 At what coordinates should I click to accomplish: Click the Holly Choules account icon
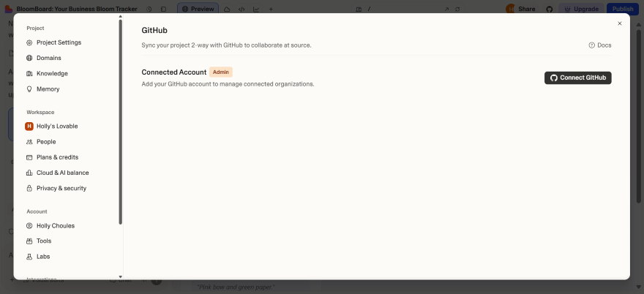tap(29, 226)
